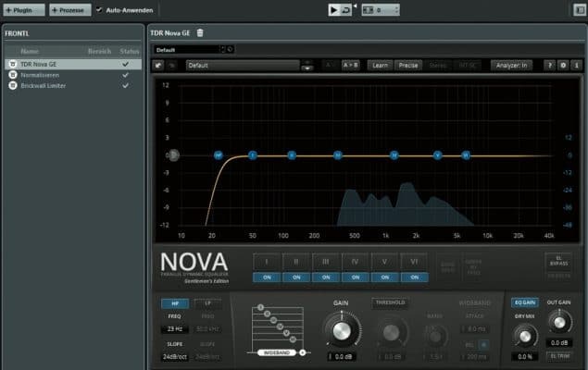Click the Learn button
Screen dimensions: 588x370
[x=380, y=65]
